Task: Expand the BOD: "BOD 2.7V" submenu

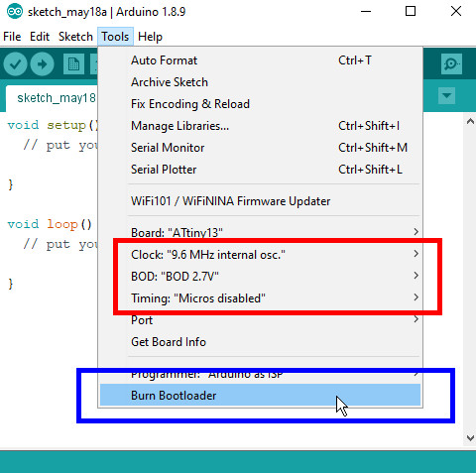Action: click(x=260, y=277)
